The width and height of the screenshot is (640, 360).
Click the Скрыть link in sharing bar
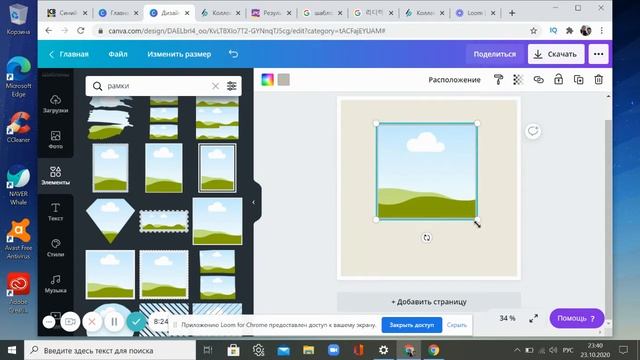click(456, 325)
